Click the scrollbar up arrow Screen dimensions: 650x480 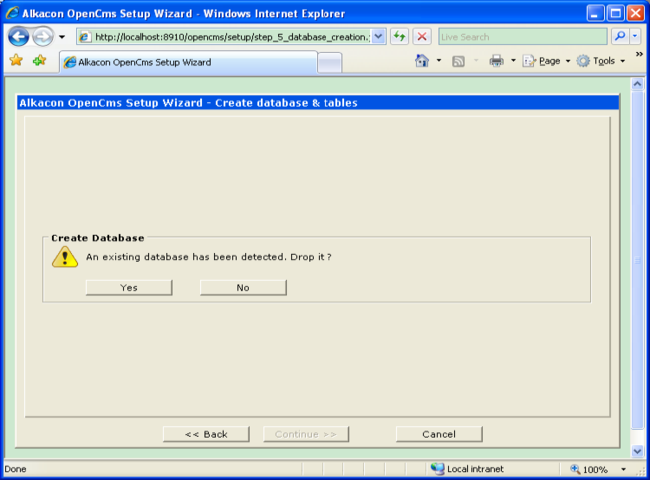point(637,84)
